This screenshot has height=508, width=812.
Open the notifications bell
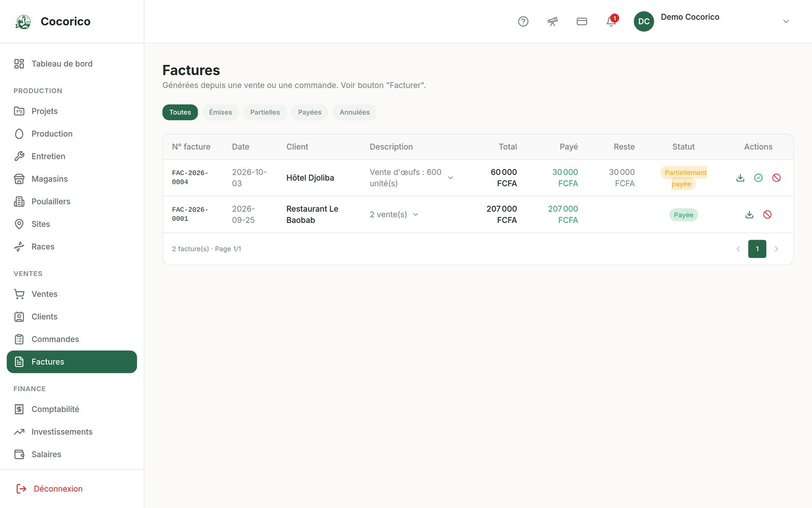pyautogui.click(x=612, y=21)
